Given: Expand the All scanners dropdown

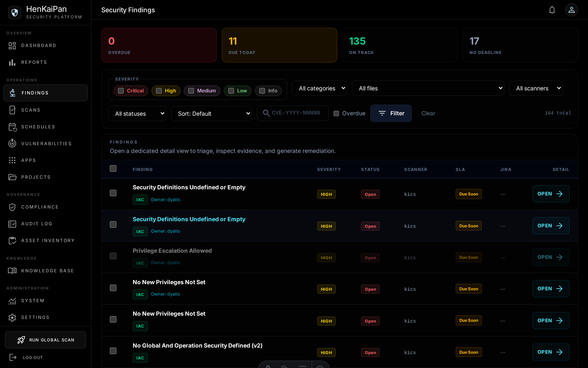Looking at the screenshot, I should click(536, 88).
